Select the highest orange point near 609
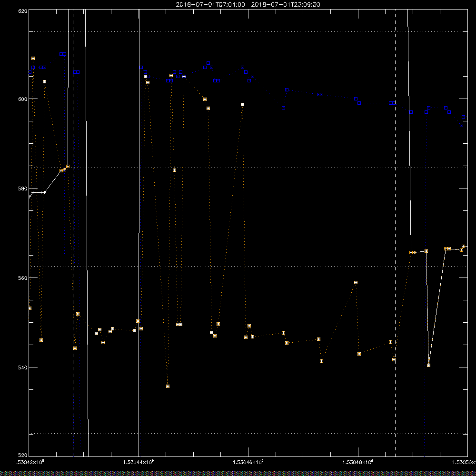Viewport: 476px width, 476px height. [x=33, y=58]
